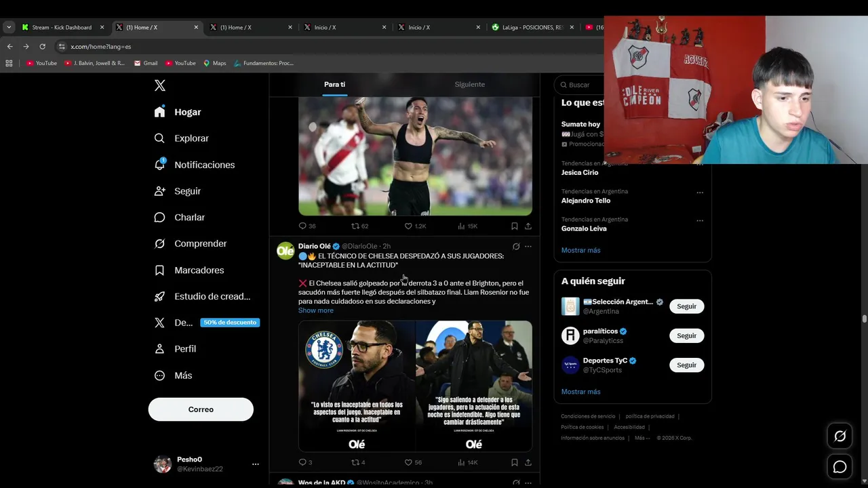Open Gmail bookmark
The height and width of the screenshot is (488, 868).
[145, 63]
